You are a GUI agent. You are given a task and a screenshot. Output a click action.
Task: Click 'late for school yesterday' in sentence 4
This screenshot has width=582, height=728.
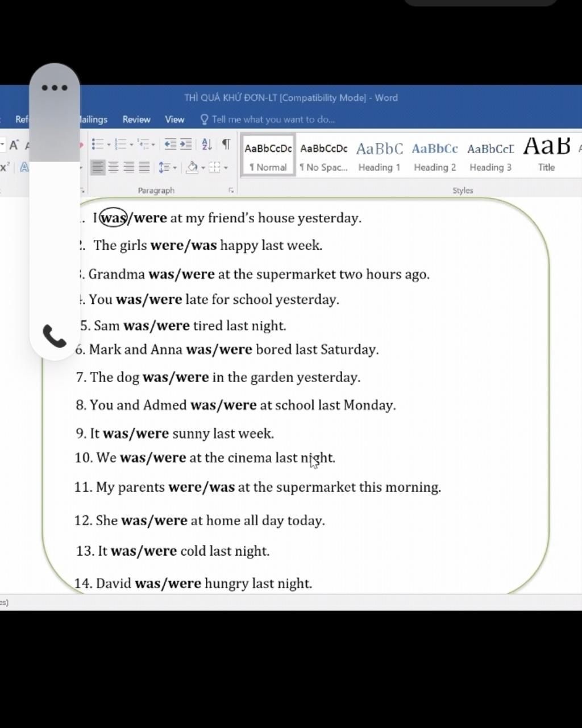262,300
